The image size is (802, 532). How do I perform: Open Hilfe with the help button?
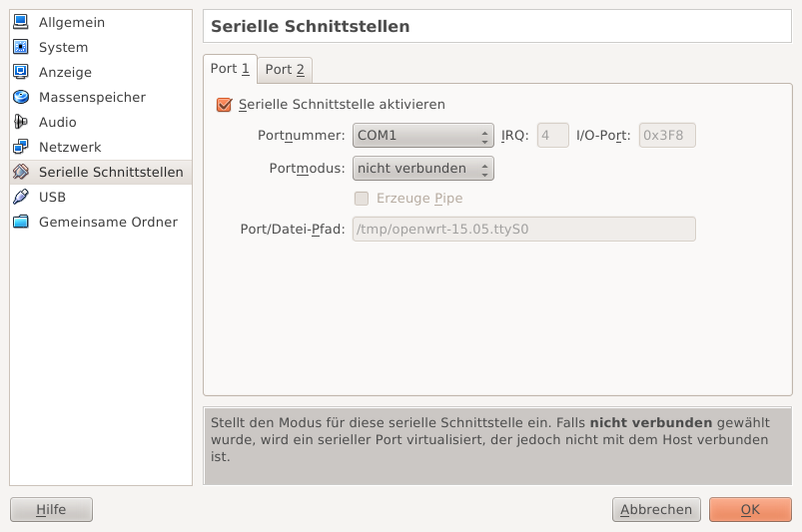point(51,510)
